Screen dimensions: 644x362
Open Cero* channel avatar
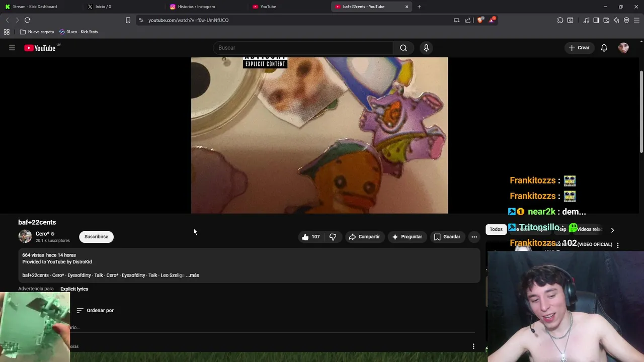pyautogui.click(x=25, y=236)
